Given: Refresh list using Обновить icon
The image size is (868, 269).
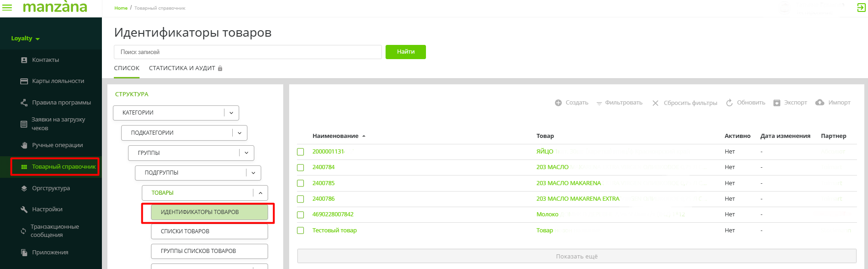Looking at the screenshot, I should (729, 103).
